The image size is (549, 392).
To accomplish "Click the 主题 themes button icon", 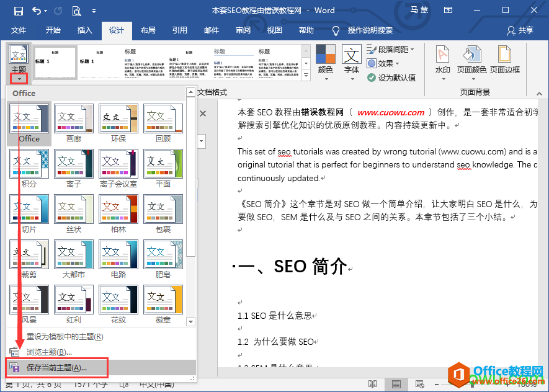I will [19, 55].
